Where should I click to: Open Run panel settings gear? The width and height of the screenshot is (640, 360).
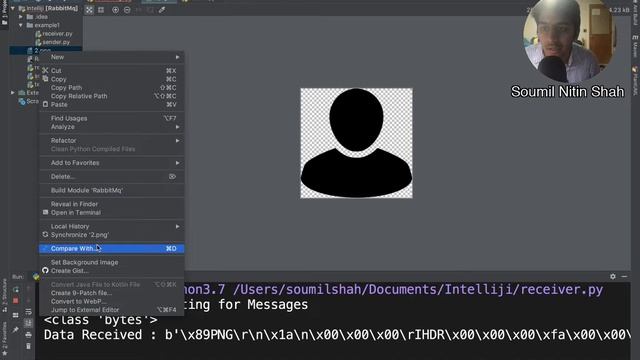[x=613, y=276]
